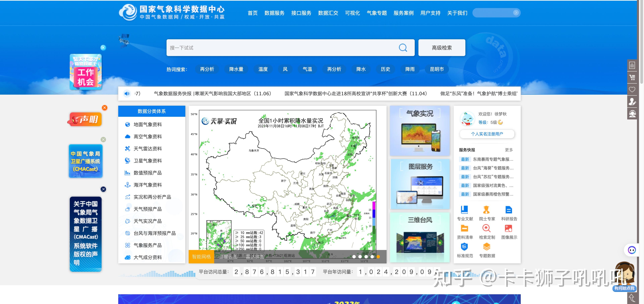This screenshot has height=304, width=644.
Task: Click the arrow button in top nav search field
Action: 516,13
